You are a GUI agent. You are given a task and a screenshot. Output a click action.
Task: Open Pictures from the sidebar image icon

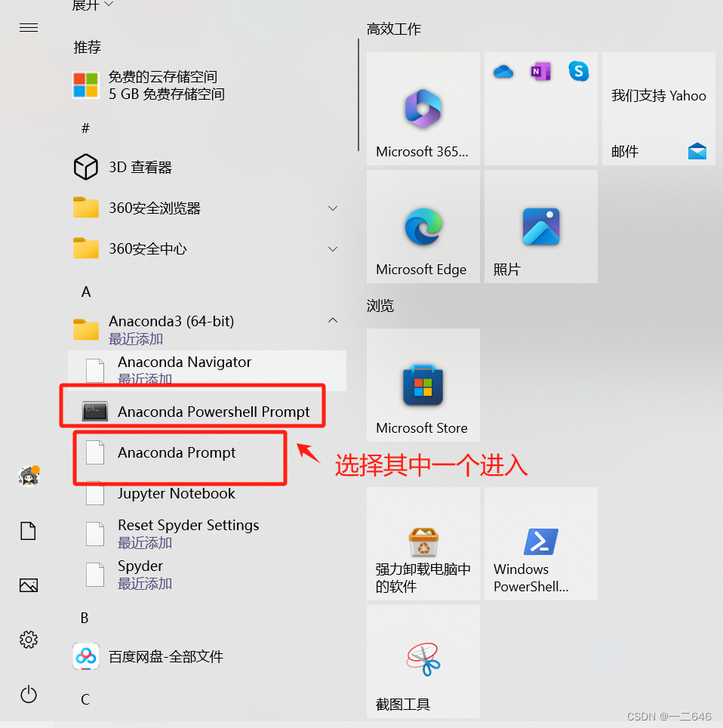(x=29, y=585)
